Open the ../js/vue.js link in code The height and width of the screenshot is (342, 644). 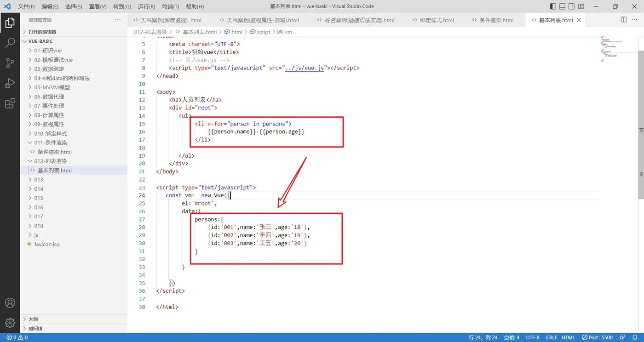coord(305,68)
